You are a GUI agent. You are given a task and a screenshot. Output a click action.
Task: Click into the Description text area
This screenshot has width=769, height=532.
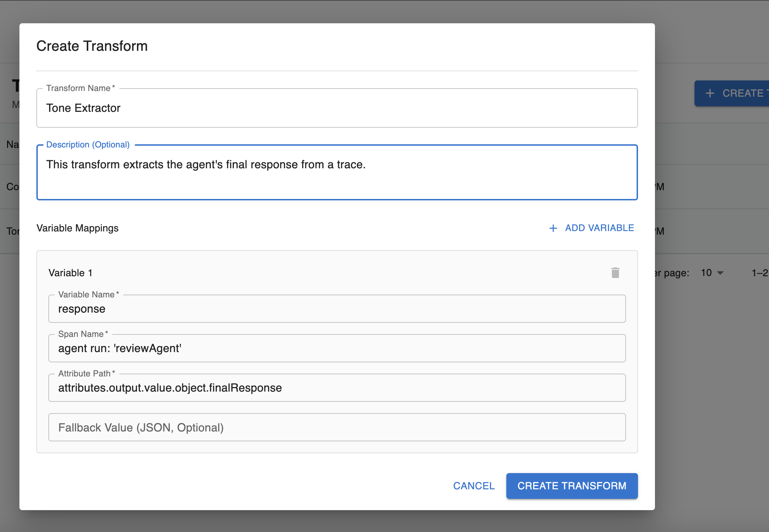336,172
